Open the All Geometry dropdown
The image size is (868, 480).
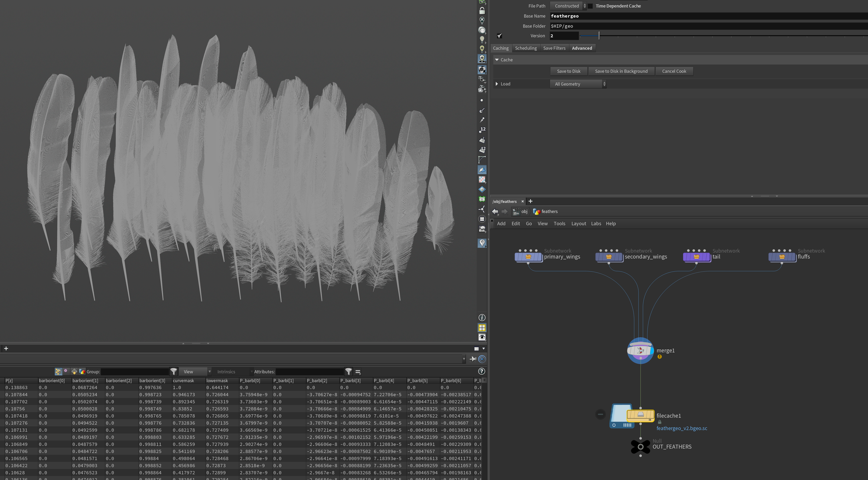click(x=578, y=84)
